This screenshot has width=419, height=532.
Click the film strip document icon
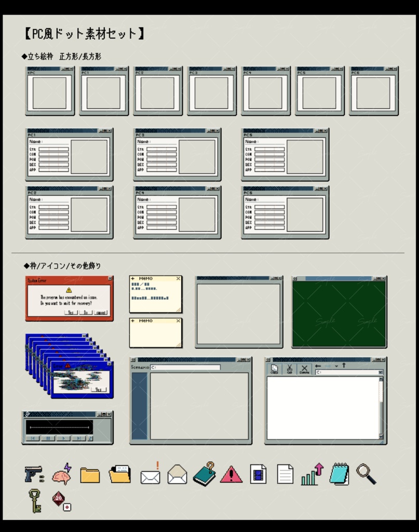(x=258, y=473)
